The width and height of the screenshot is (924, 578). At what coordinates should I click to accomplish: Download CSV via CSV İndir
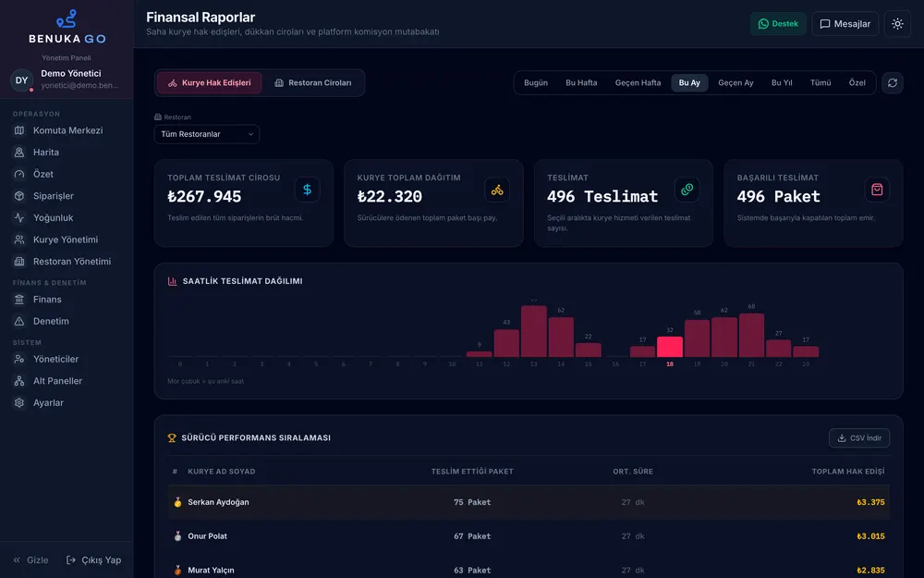(859, 437)
